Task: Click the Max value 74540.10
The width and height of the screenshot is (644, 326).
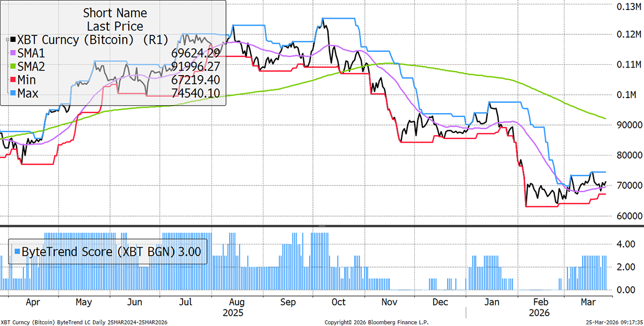Action: tap(196, 94)
